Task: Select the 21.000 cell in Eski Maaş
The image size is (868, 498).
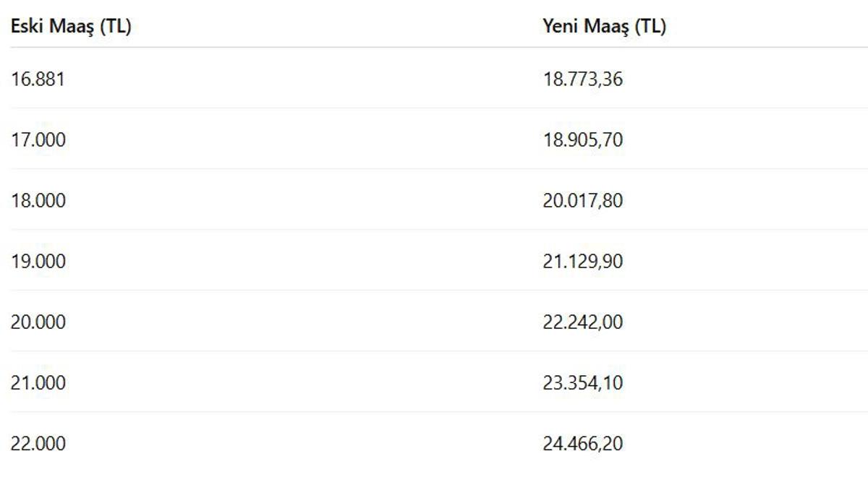Action: pyautogui.click(x=38, y=382)
